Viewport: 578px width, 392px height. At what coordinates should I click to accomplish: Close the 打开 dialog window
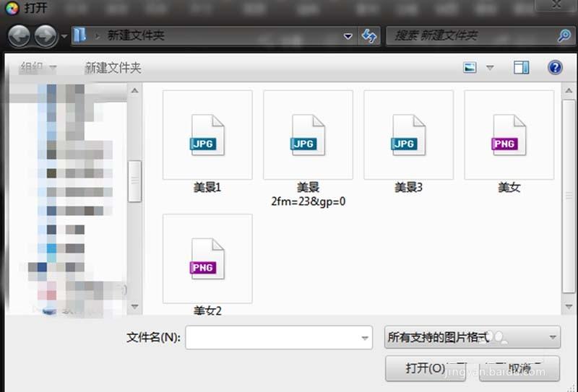point(556,4)
